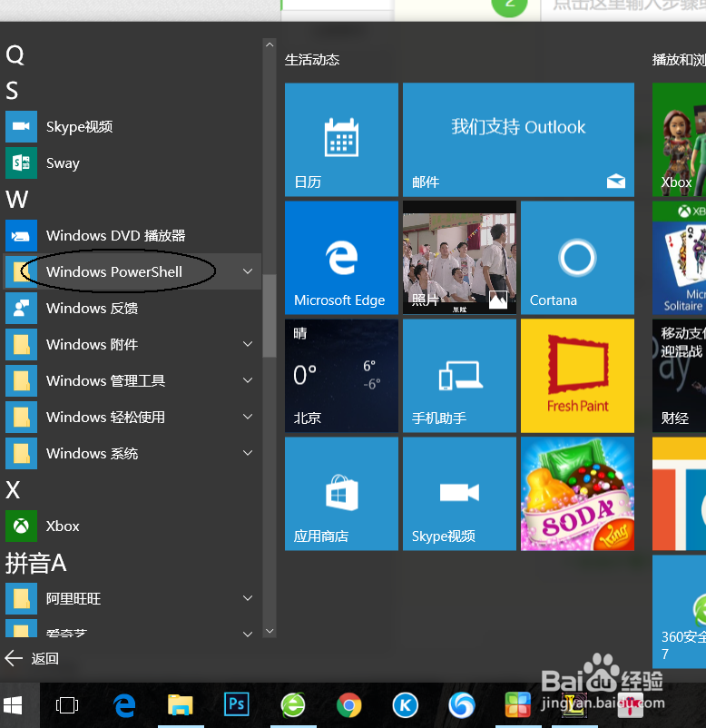Viewport: 706px width, 728px height.
Task: Click the 拼音A section header
Action: tap(35, 563)
